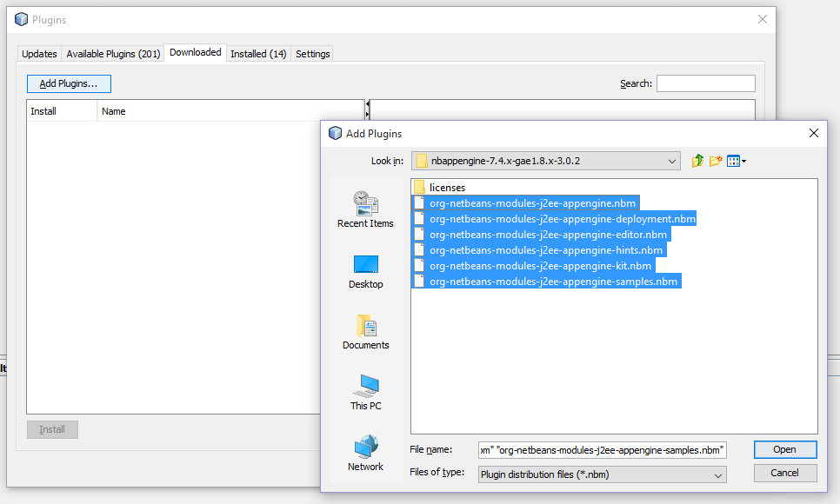
Task: Select the appengine-kit.nbm file
Action: pos(540,266)
